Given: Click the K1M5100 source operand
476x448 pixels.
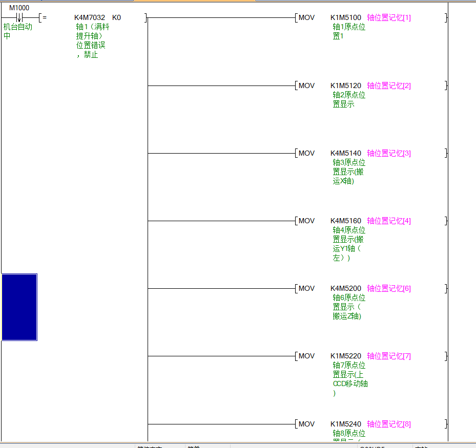Looking at the screenshot, I should tap(346, 18).
